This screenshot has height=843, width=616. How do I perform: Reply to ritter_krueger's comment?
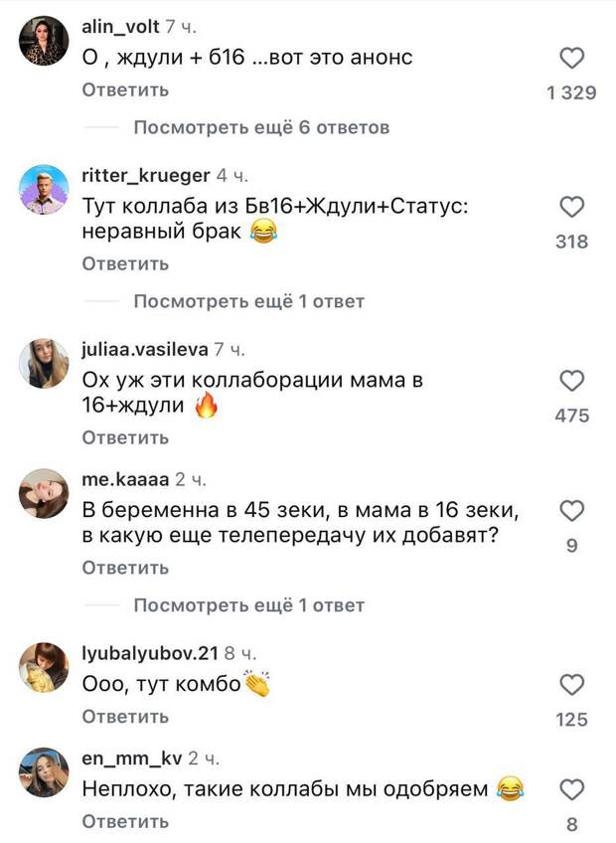125,264
